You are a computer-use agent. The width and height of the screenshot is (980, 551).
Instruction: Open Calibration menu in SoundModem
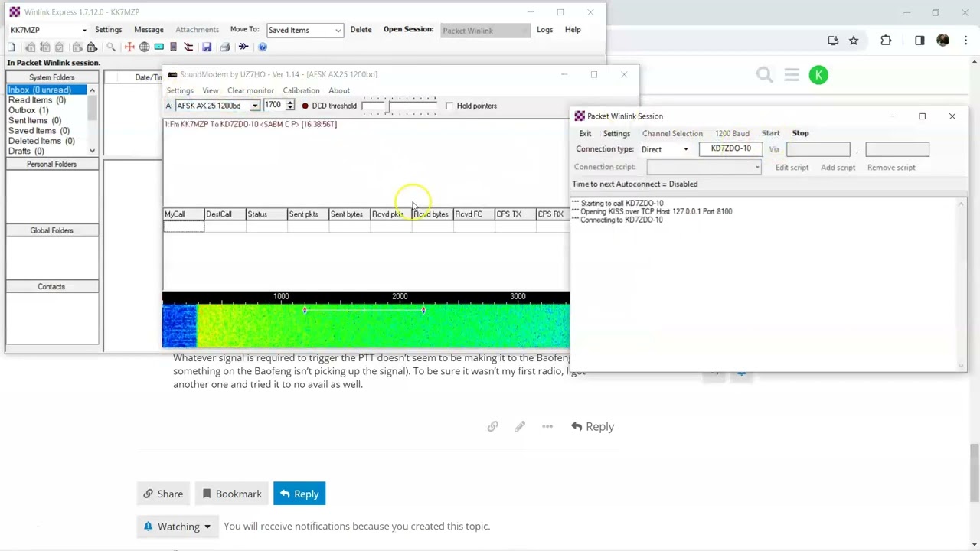click(301, 90)
